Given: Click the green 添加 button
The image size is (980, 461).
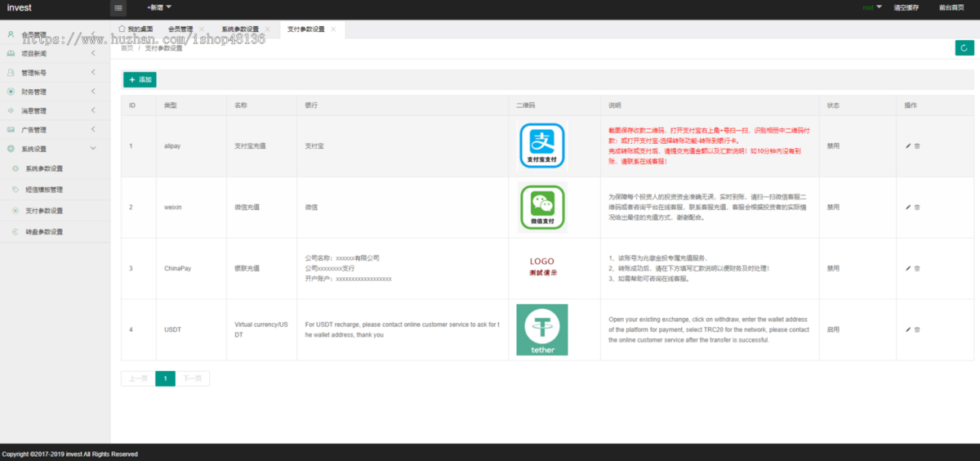Looking at the screenshot, I should coord(140,80).
